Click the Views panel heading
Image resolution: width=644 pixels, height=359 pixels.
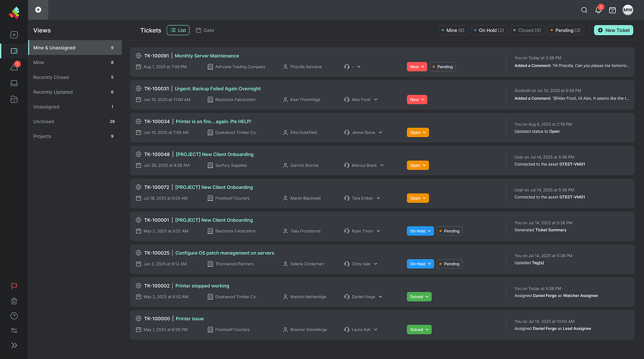point(42,30)
